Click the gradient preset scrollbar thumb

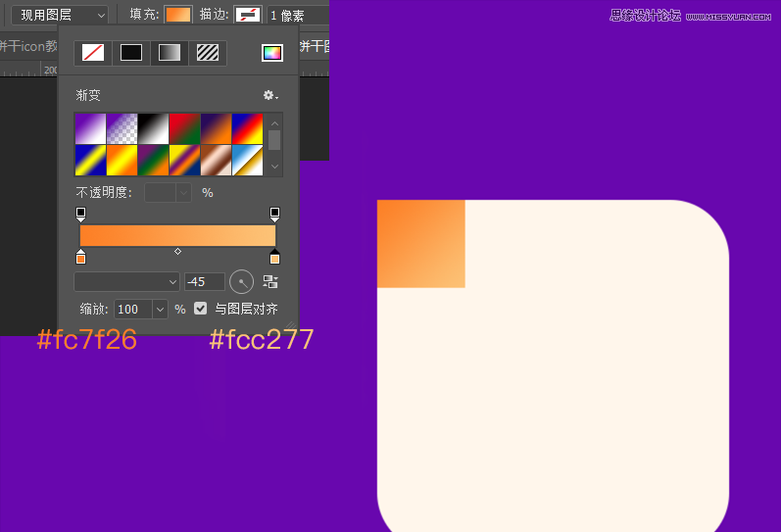[x=274, y=140]
